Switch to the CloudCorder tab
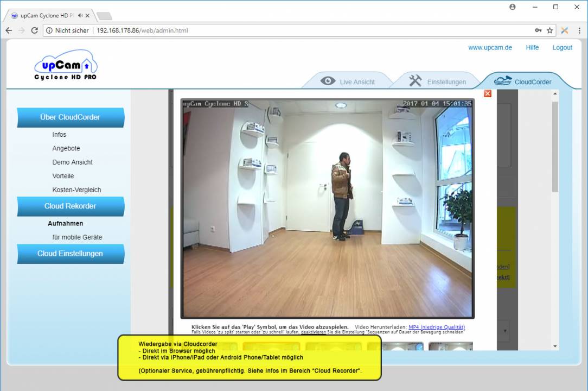The width and height of the screenshot is (588, 391). [523, 81]
